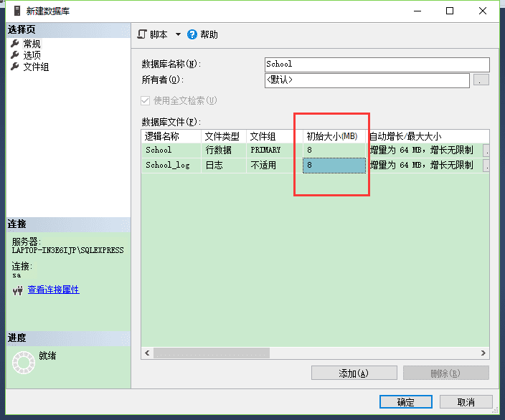Click the horizontal scrollbar thumb
The height and width of the screenshot is (420, 505).
pos(212,353)
